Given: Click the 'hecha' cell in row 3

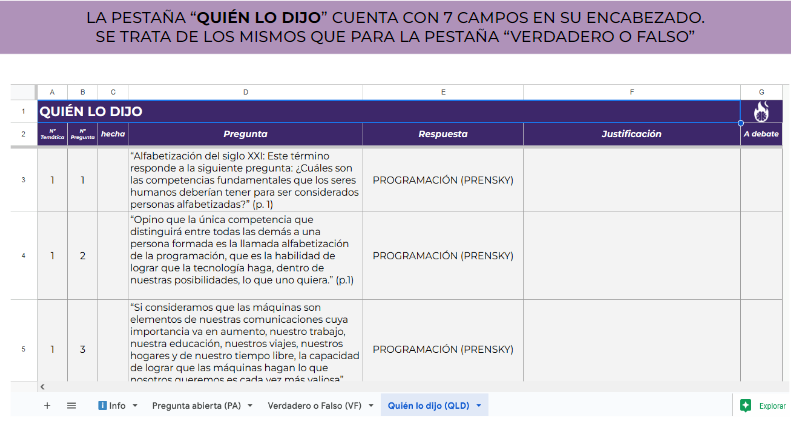Looking at the screenshot, I should (113, 180).
